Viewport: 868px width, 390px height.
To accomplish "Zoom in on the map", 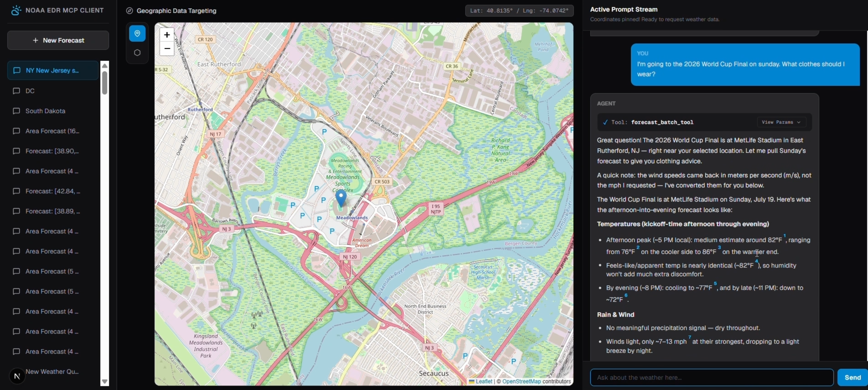I will 167,35.
